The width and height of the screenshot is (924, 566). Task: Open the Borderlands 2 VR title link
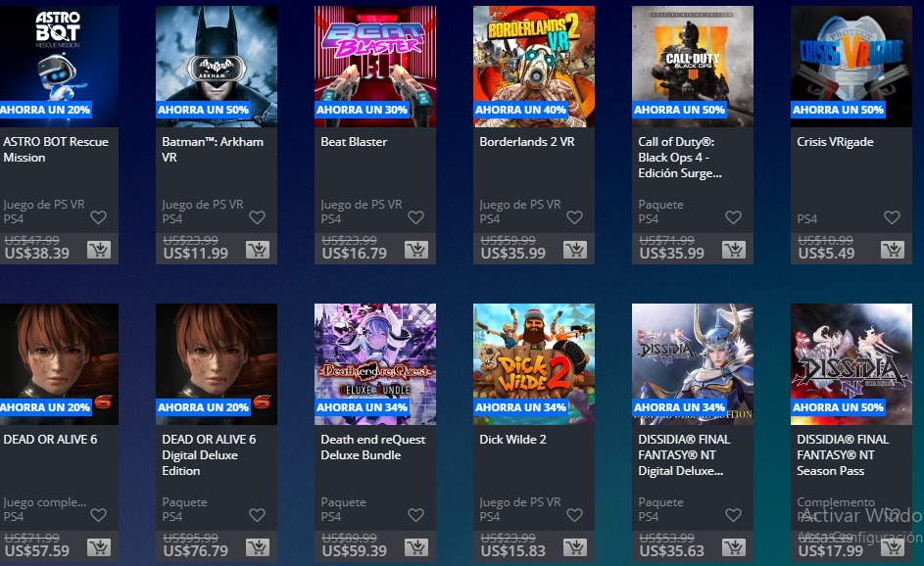tap(527, 142)
